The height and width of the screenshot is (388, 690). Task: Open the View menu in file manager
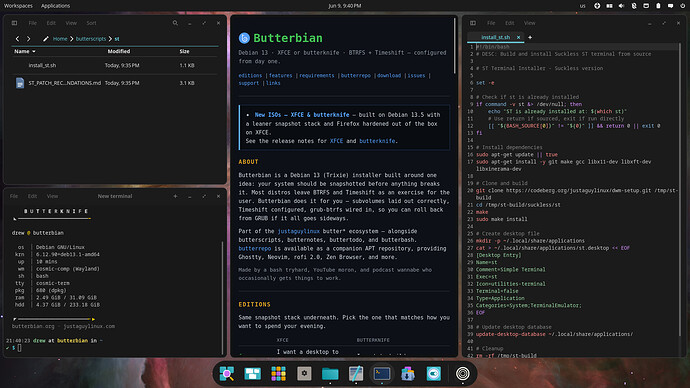coord(71,23)
